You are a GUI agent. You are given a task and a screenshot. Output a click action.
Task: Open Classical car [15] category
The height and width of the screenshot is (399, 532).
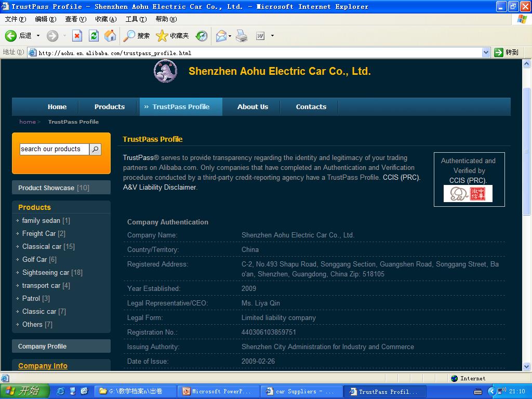coord(48,247)
